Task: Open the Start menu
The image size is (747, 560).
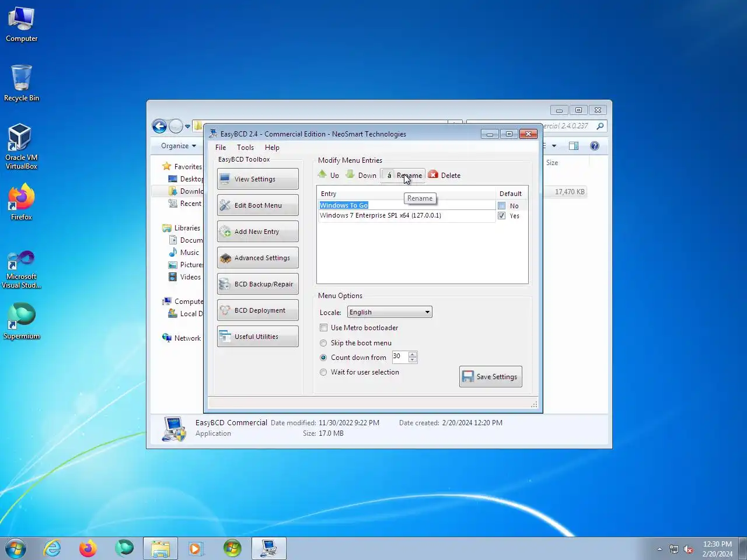Action: pyautogui.click(x=16, y=548)
